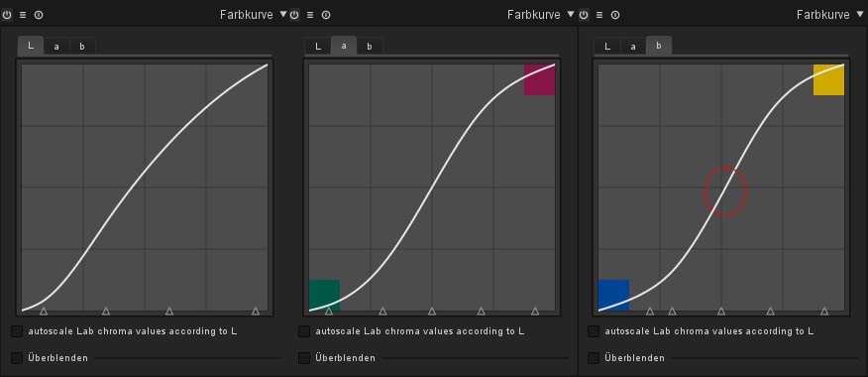This screenshot has width=868, height=377.
Task: Reset parameters icon in right Farbkurve panel
Action: (x=615, y=15)
